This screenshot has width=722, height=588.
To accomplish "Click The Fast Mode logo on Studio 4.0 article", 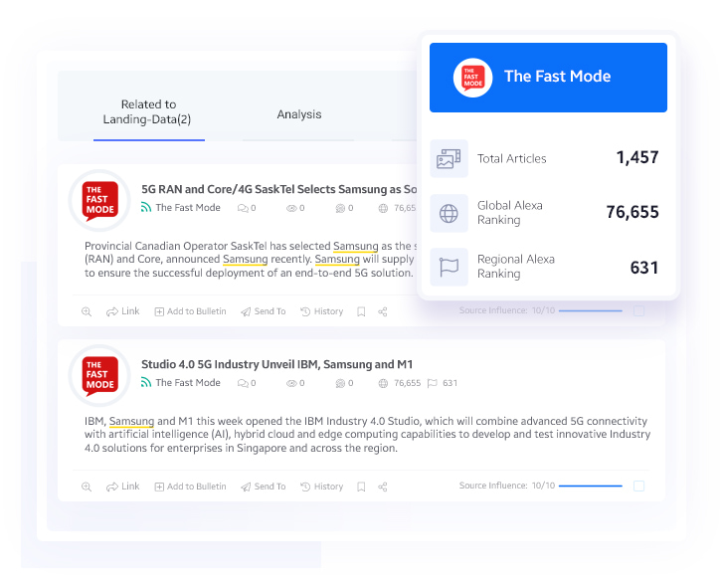I will pyautogui.click(x=99, y=375).
